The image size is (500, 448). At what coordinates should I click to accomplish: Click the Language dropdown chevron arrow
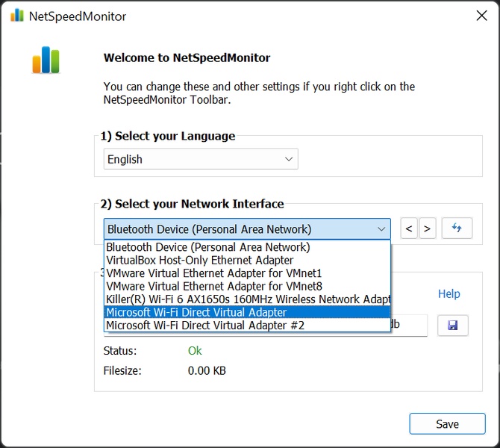pos(289,159)
